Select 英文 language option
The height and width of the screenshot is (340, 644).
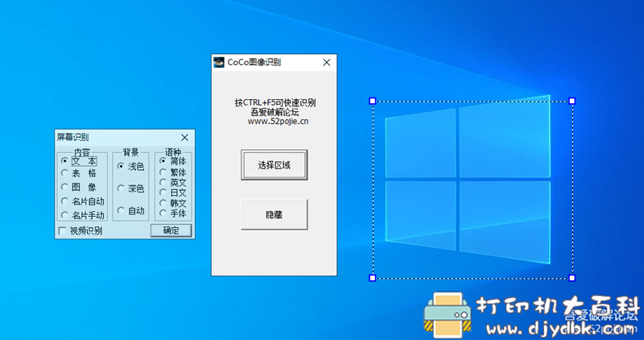(163, 182)
